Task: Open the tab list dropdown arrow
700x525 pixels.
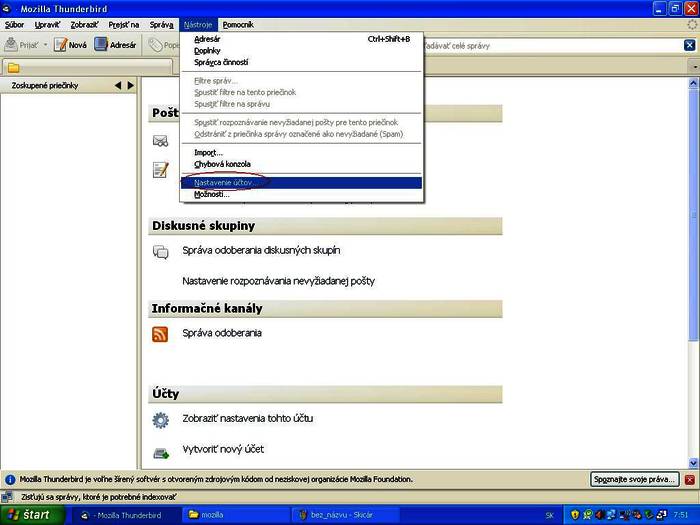Action: (x=695, y=67)
